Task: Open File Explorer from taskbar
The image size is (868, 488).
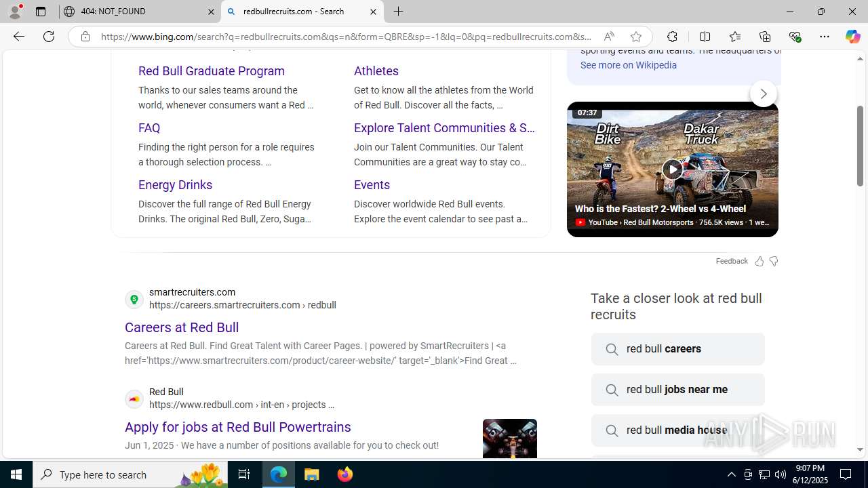Action: 312,474
